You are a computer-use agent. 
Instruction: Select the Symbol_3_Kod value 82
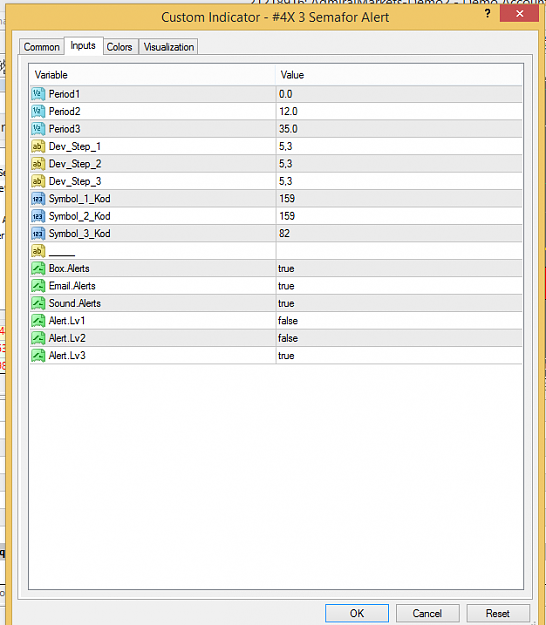(x=284, y=233)
